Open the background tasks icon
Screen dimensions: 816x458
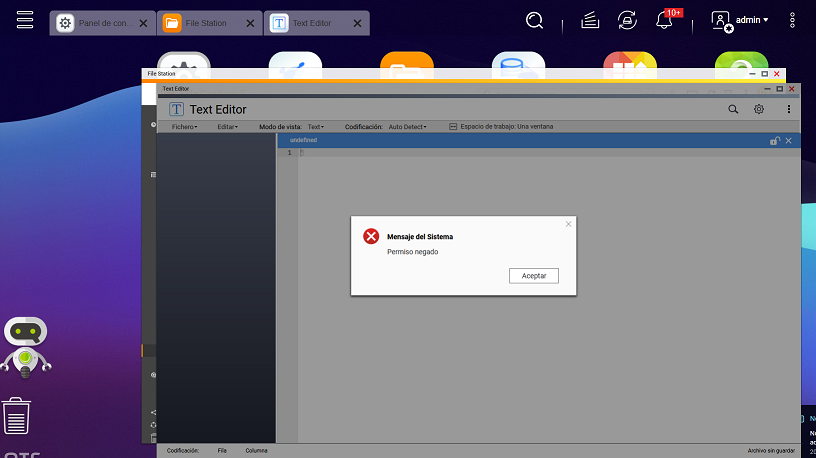coord(590,21)
